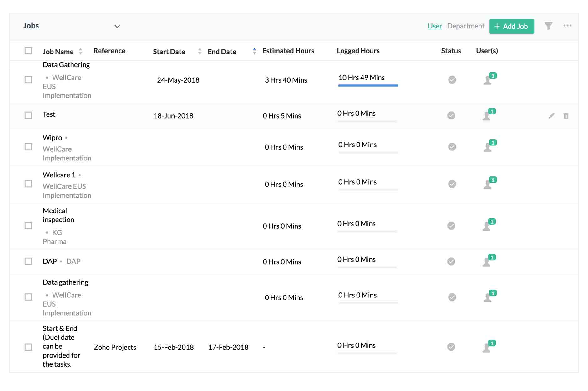Sort jobs by End Date ascending

254,49
